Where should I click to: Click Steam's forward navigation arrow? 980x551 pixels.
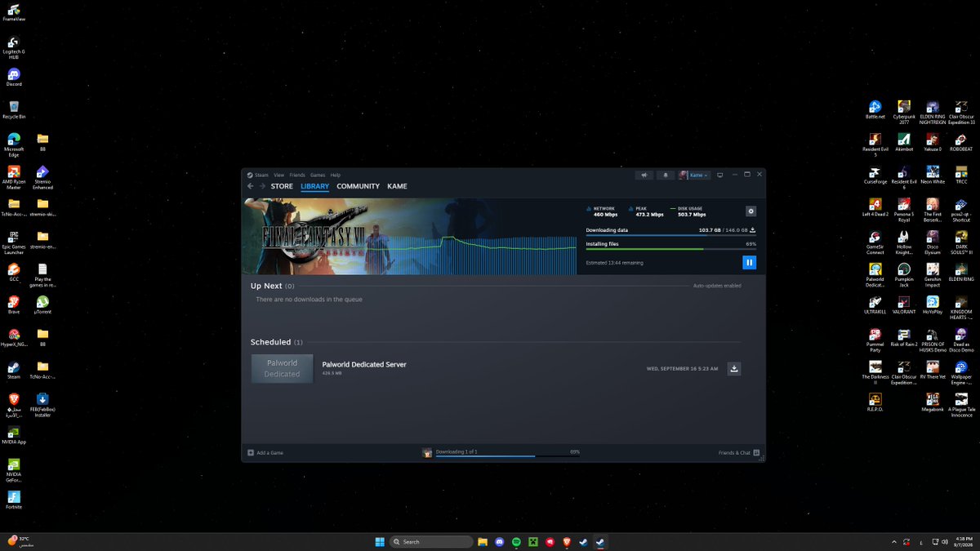coord(262,186)
